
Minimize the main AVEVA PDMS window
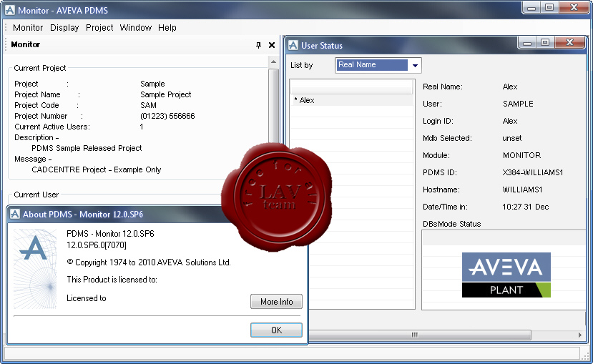coord(531,8)
